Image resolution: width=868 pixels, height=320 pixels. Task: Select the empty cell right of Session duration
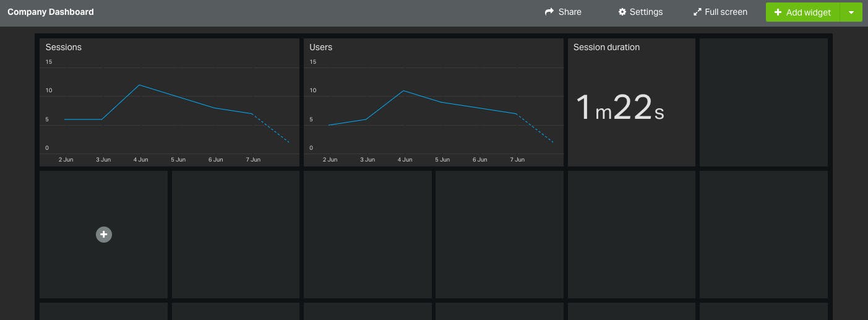tap(763, 102)
